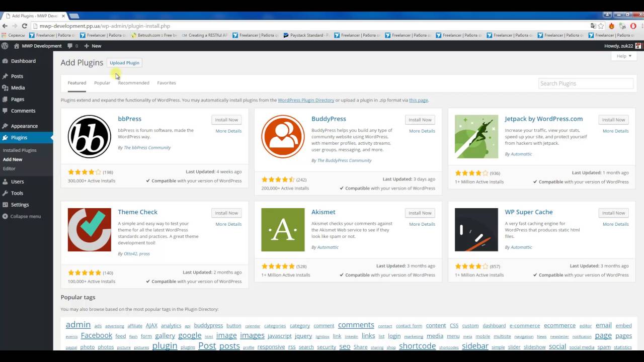This screenshot has height=362, width=644.
Task: Open The BuddyPress Community author link
Action: point(344,160)
